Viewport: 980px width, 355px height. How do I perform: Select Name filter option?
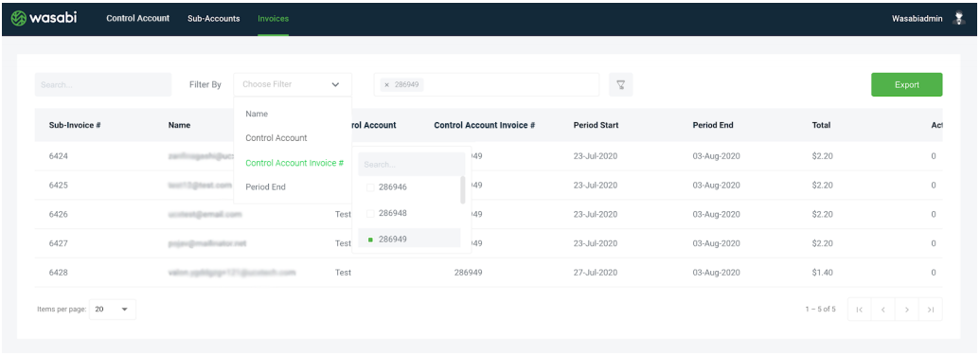click(257, 114)
